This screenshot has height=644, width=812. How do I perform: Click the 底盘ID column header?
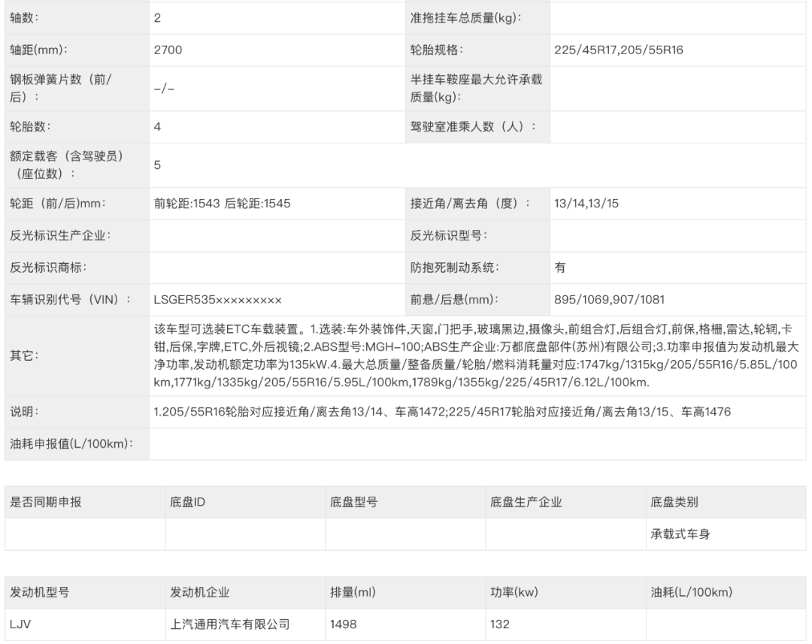[187, 502]
